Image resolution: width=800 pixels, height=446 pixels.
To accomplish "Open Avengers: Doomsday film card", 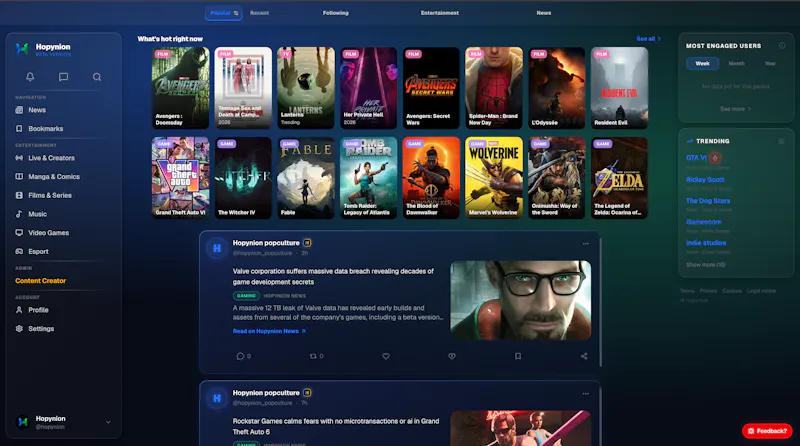I will (x=180, y=88).
